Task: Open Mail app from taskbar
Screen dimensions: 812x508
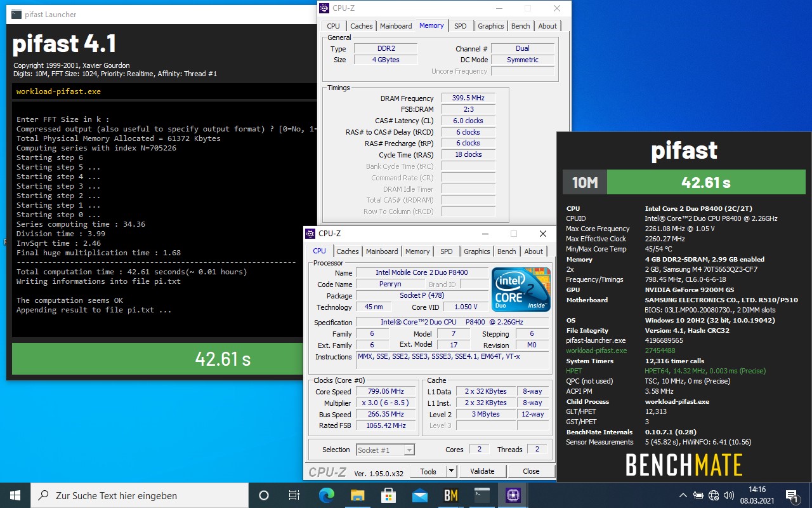Action: (420, 495)
